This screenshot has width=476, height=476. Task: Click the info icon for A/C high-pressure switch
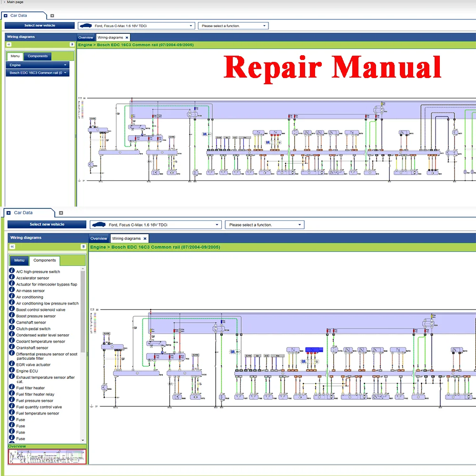pos(12,271)
